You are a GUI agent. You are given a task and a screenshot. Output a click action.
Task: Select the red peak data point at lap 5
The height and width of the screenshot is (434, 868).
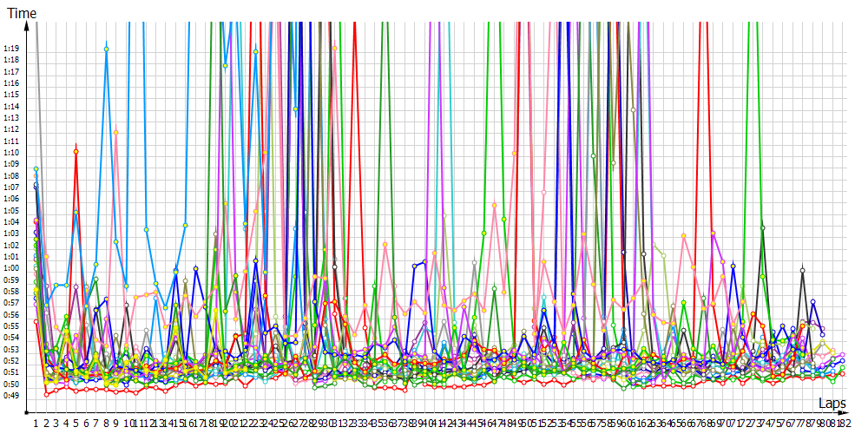point(76,152)
